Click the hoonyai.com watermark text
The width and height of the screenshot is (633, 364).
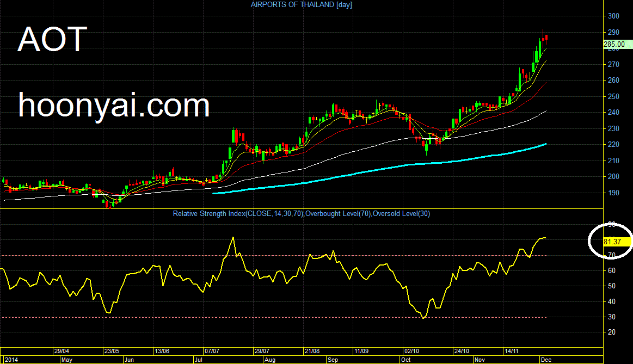pos(114,106)
